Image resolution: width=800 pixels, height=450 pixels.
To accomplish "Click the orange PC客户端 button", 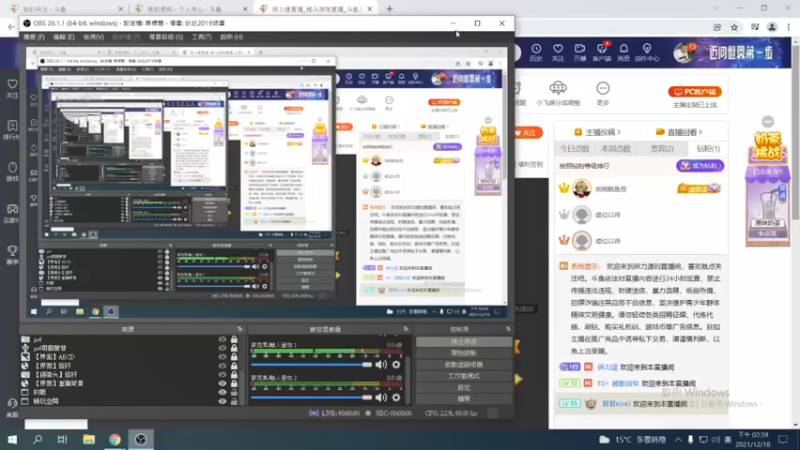I will 695,92.
